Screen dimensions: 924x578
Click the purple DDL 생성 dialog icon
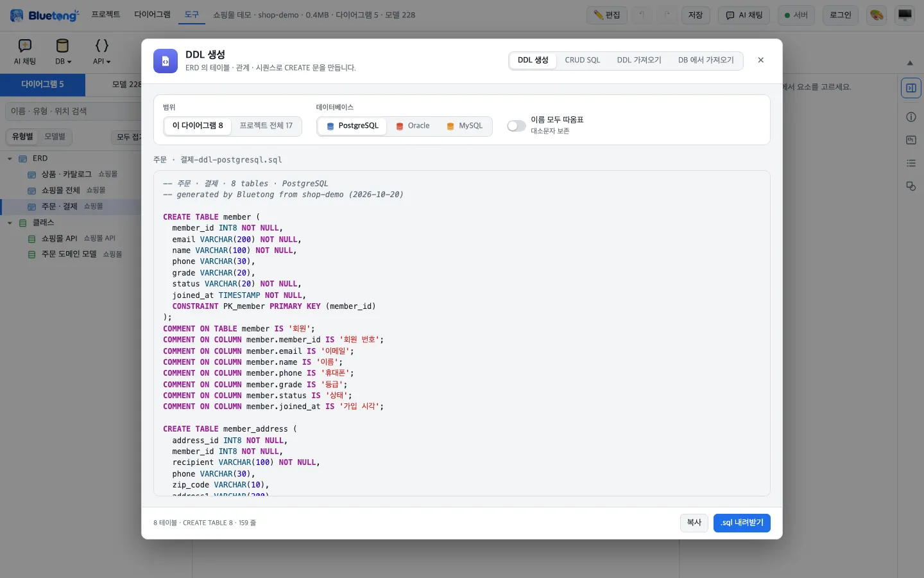166,61
